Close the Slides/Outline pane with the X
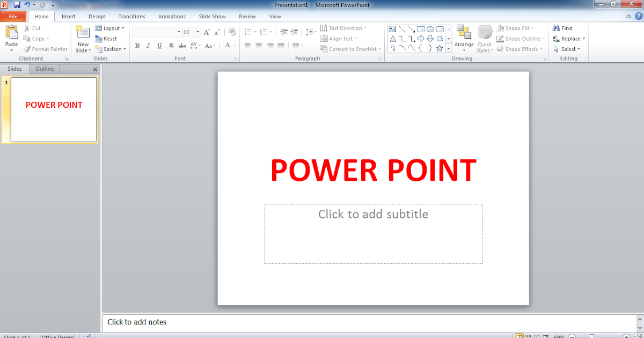 click(96, 69)
